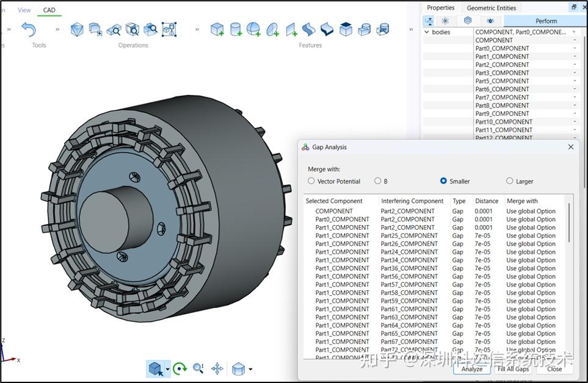Select the Part25_COMPONENT interfering component cell

(409, 235)
